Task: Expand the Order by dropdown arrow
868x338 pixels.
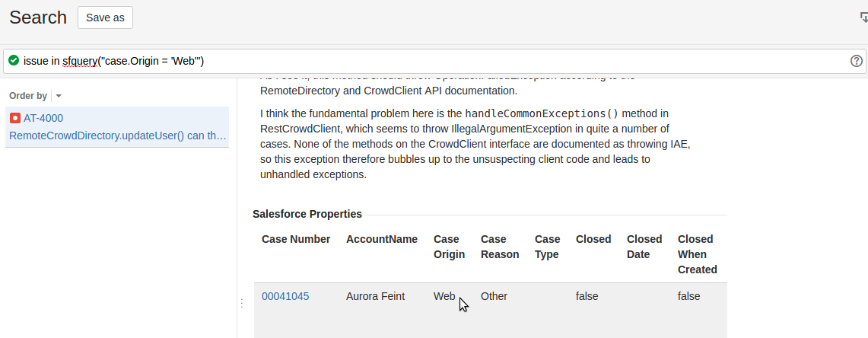Action: (59, 96)
